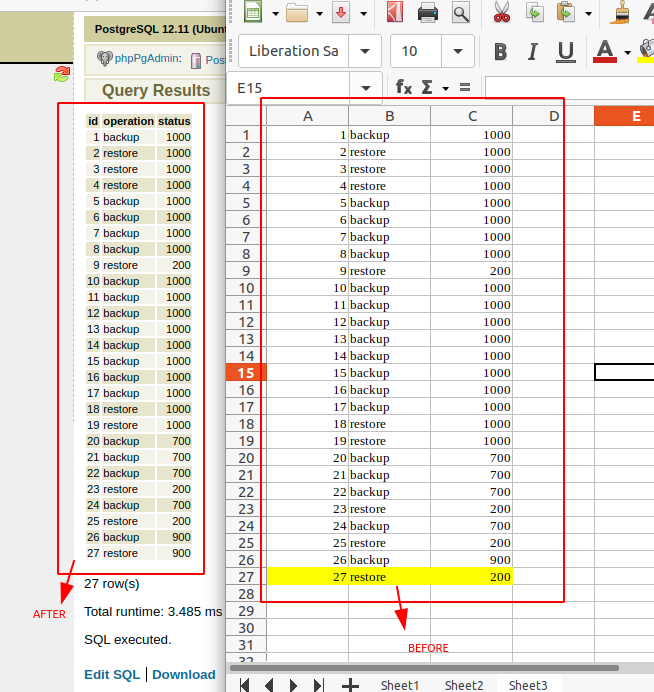Click the Font Color 'A' icon

605,51
